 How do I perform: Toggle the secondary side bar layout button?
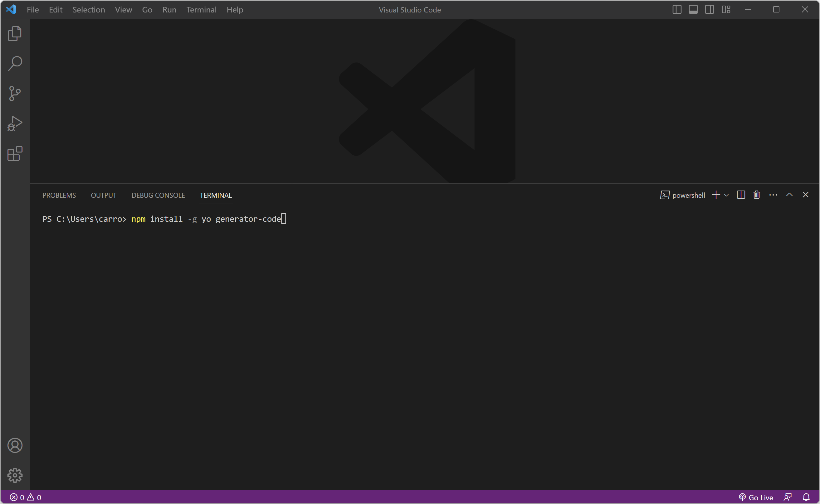[709, 10]
